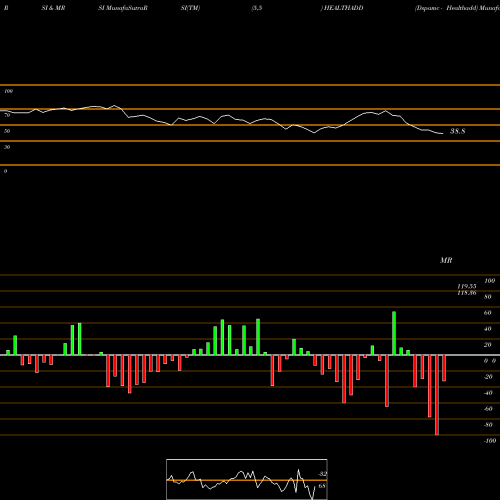Click the "(Dipamc - Healthadd)" title text
Image resolution: width=500 pixels, height=500 pixels.
(446, 8)
